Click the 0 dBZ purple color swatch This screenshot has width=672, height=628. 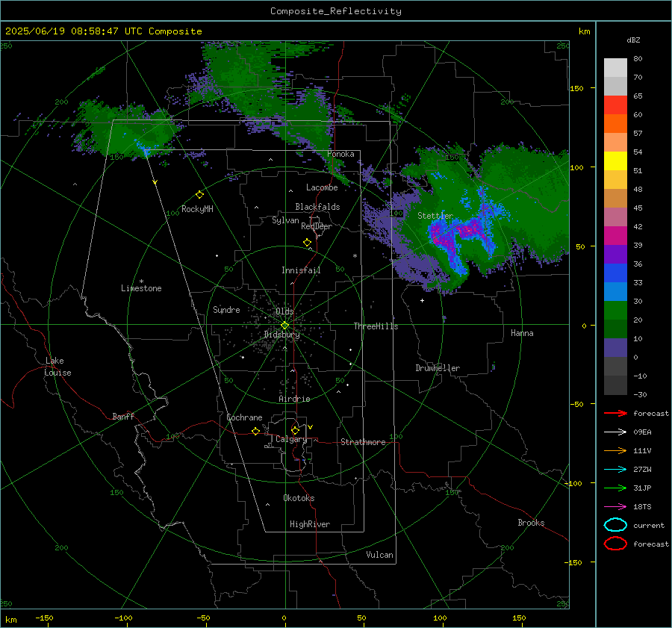615,348
